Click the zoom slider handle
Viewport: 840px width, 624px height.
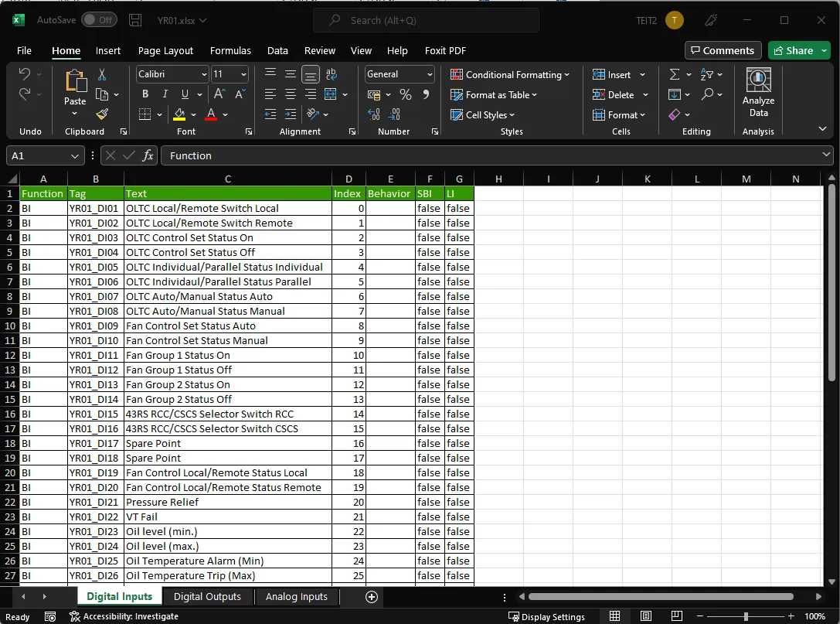745,616
